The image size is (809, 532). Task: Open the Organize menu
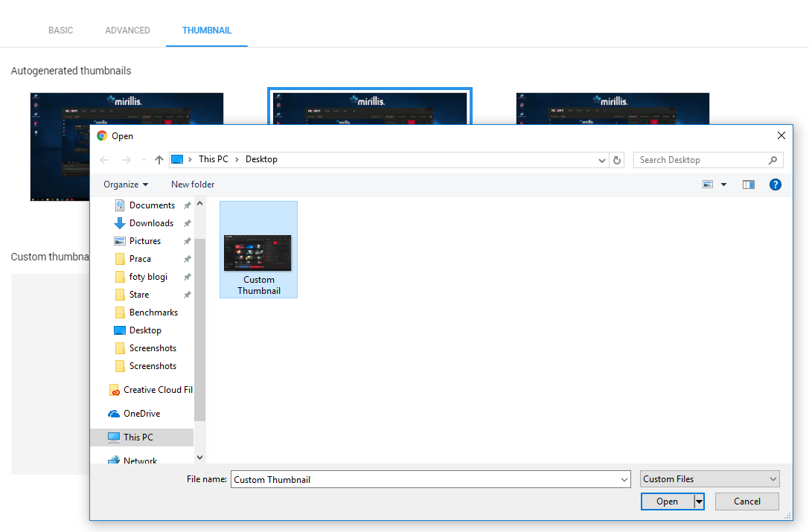point(125,185)
